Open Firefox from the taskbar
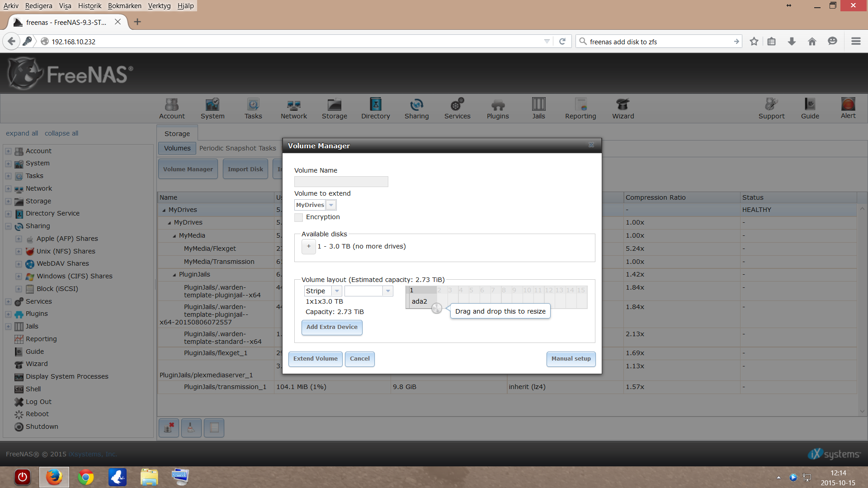The height and width of the screenshot is (488, 868). [x=54, y=477]
